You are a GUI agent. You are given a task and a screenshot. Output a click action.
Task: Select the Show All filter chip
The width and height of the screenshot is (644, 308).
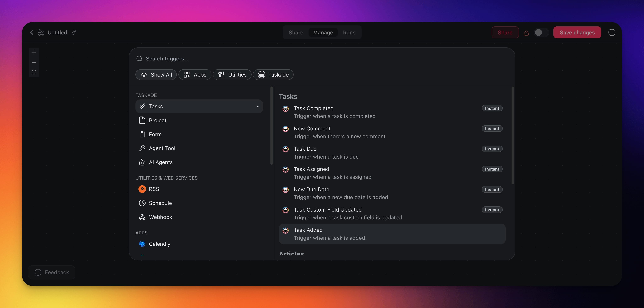coord(156,75)
